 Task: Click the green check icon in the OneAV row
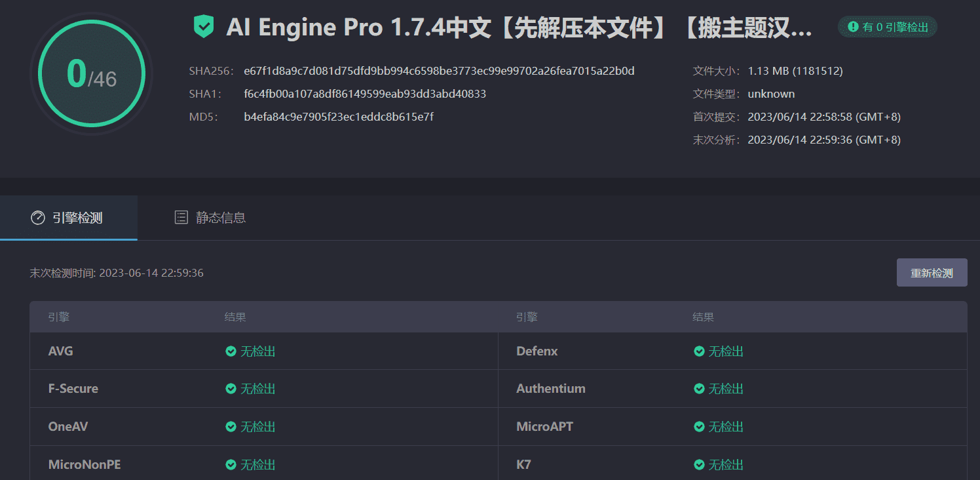pos(231,427)
